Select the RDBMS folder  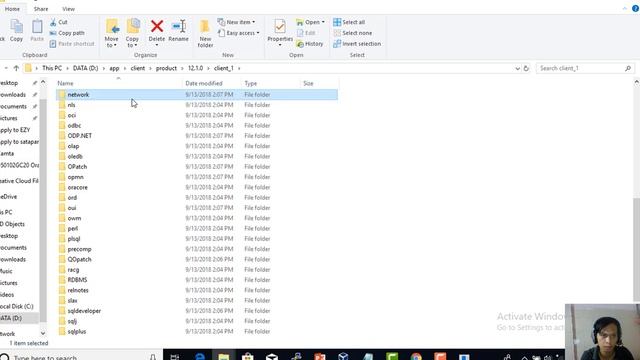pos(77,280)
